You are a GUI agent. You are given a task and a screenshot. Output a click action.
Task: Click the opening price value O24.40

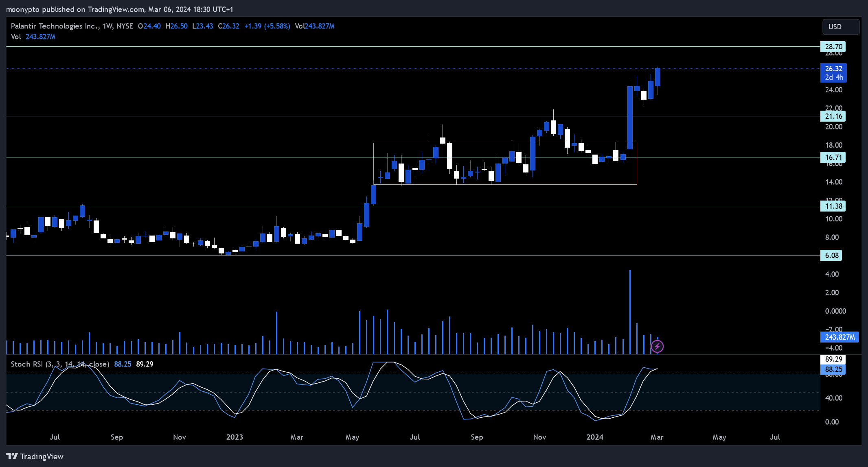tap(149, 26)
